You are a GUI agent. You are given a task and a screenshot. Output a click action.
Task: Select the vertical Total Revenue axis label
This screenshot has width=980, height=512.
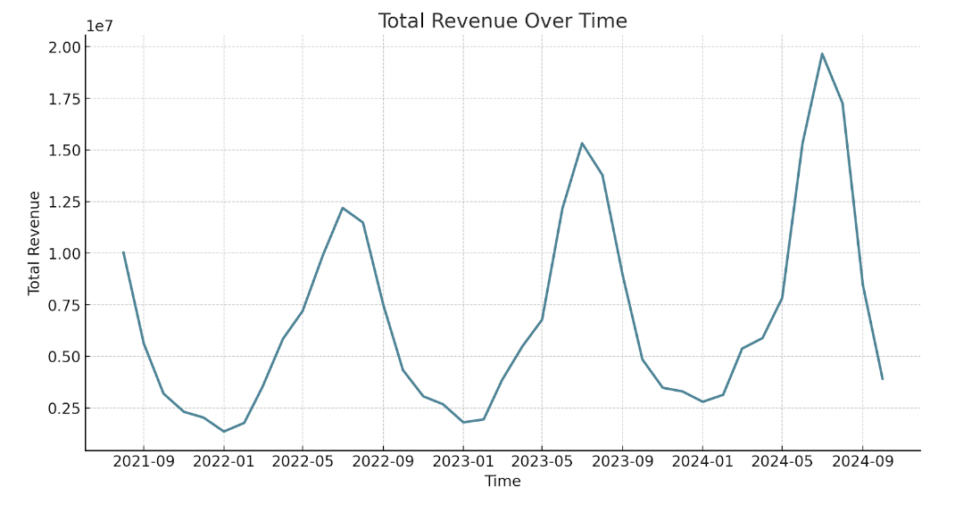35,243
